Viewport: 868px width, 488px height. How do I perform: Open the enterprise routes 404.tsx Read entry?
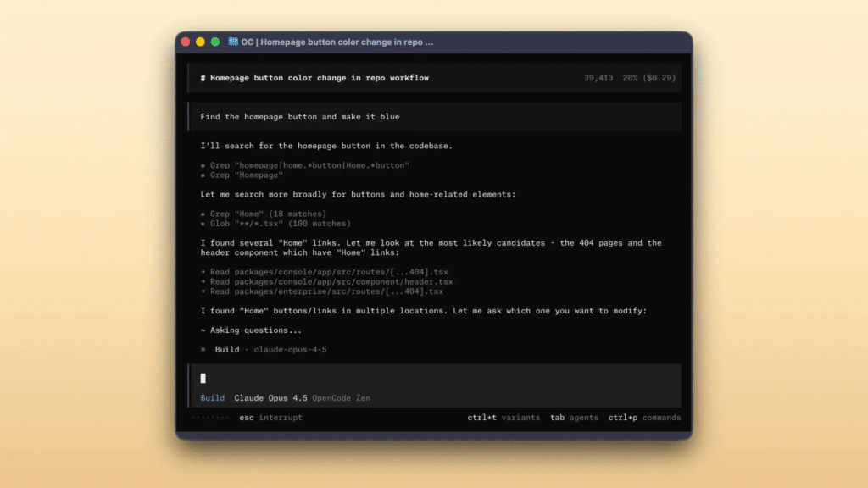326,291
